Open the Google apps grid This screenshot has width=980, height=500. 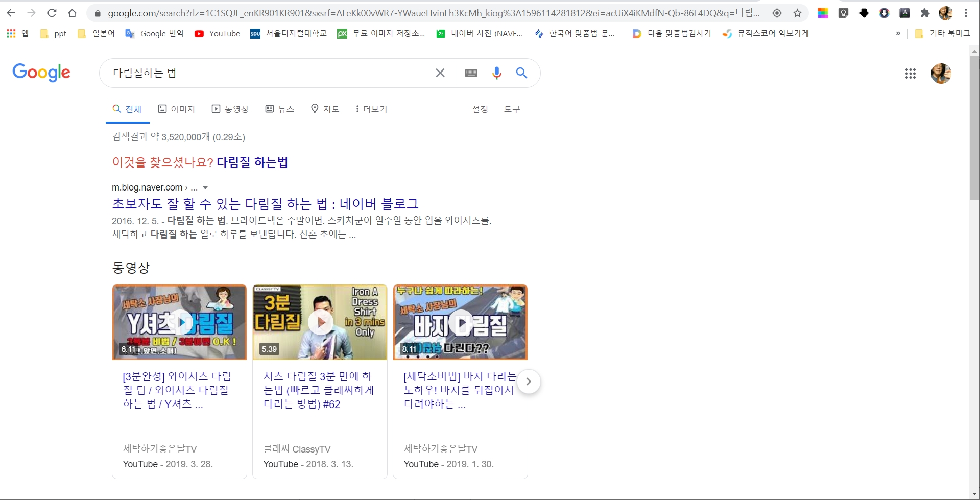point(911,74)
